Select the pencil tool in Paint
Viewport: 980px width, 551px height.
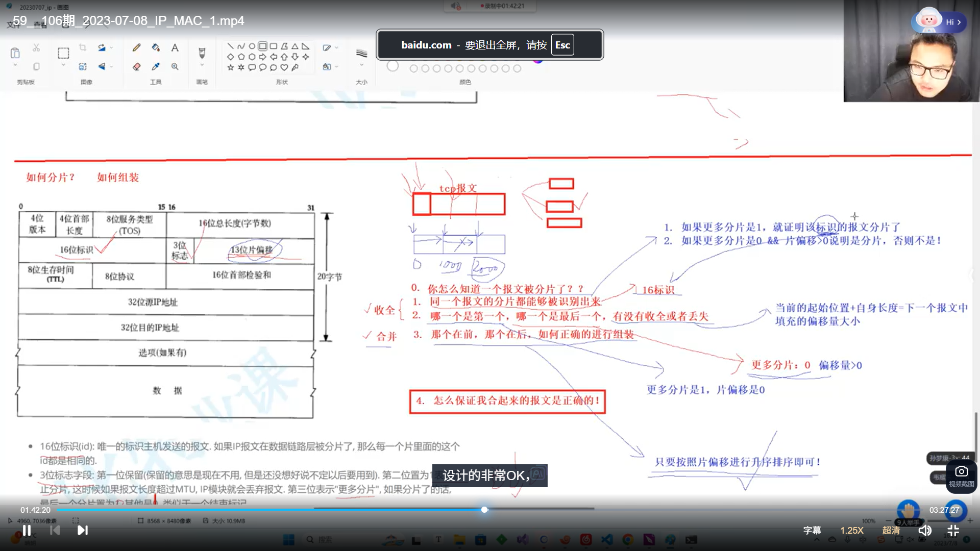click(x=136, y=47)
